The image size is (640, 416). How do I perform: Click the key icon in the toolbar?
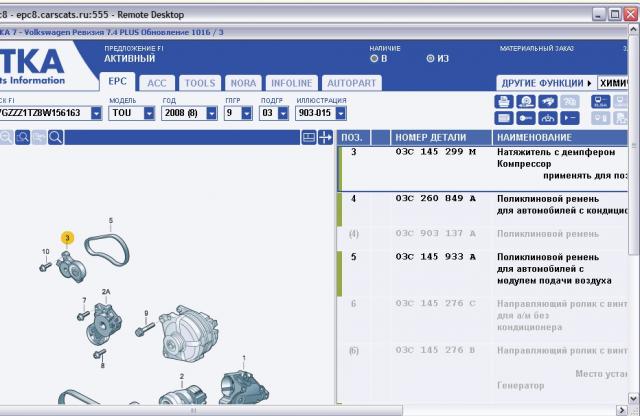point(526,118)
